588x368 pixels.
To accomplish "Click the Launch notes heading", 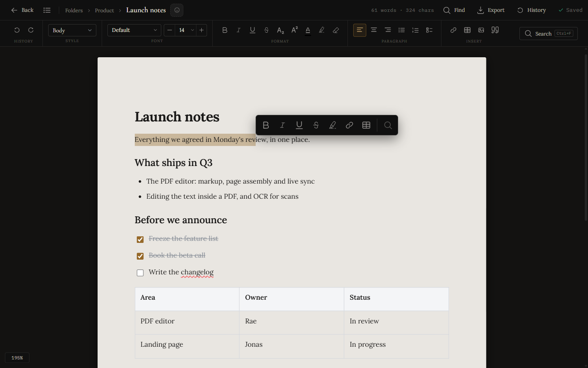I will click(x=177, y=117).
